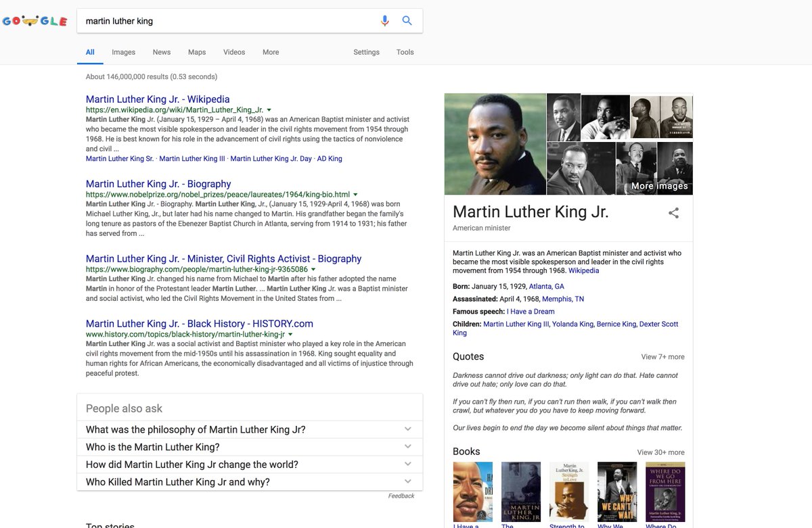Expand "Who is the Martin Luther King?"

tap(250, 447)
